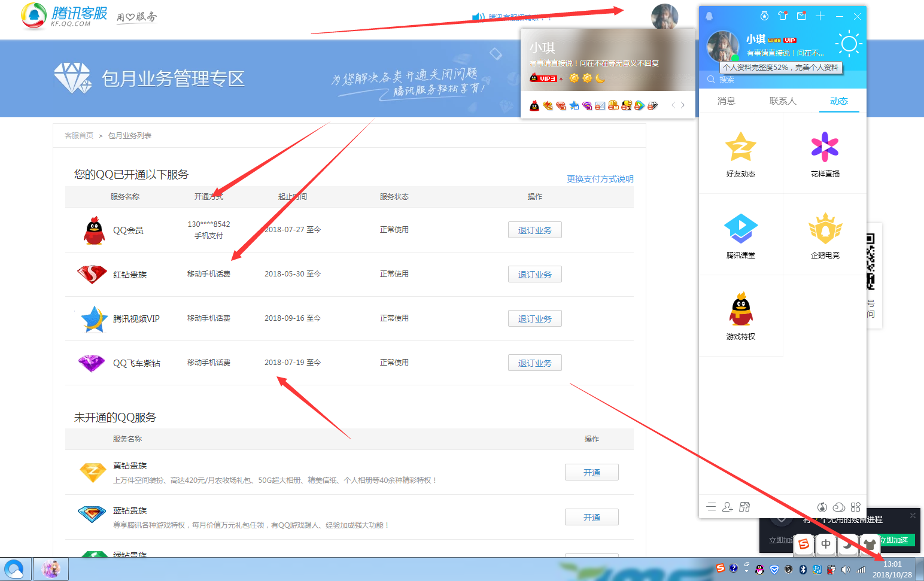Open 好友动态 star icon in QQ panel
The height and width of the screenshot is (581, 924).
point(741,147)
